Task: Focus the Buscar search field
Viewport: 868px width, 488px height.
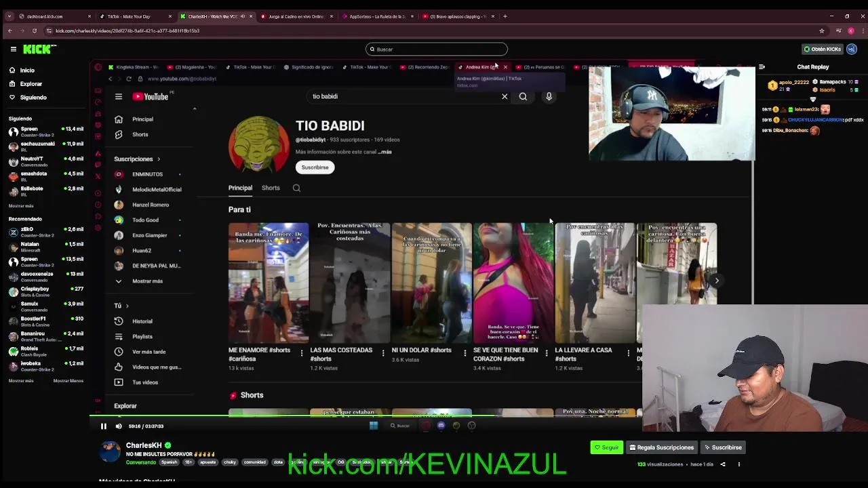Action: click(436, 49)
